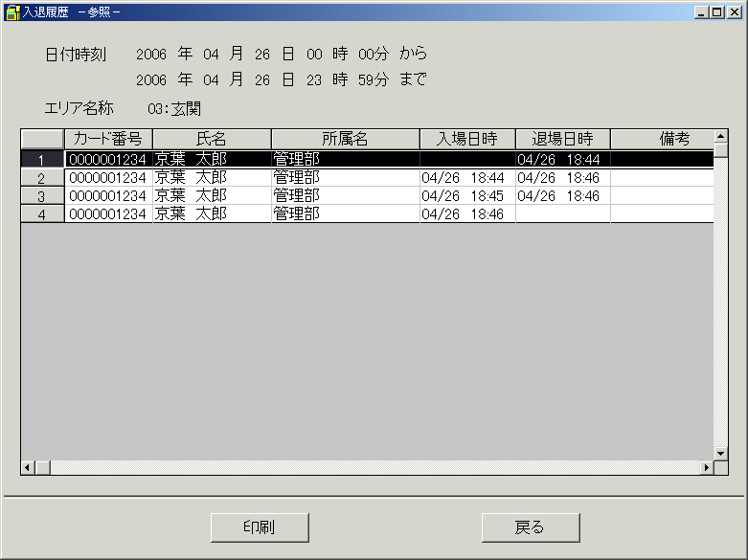Click the 退場日時 column header
This screenshot has width=748, height=560.
coord(563,139)
